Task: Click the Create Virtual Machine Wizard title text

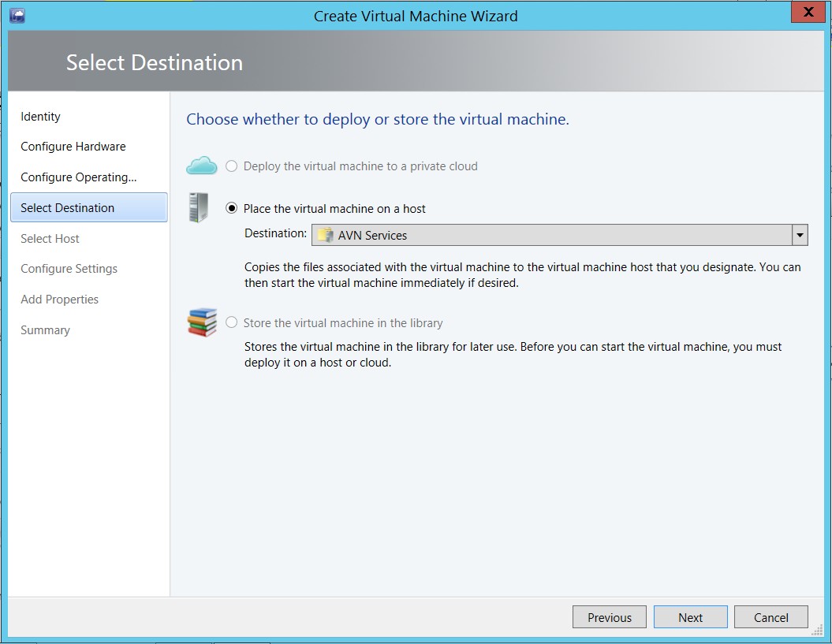Action: pyautogui.click(x=416, y=16)
